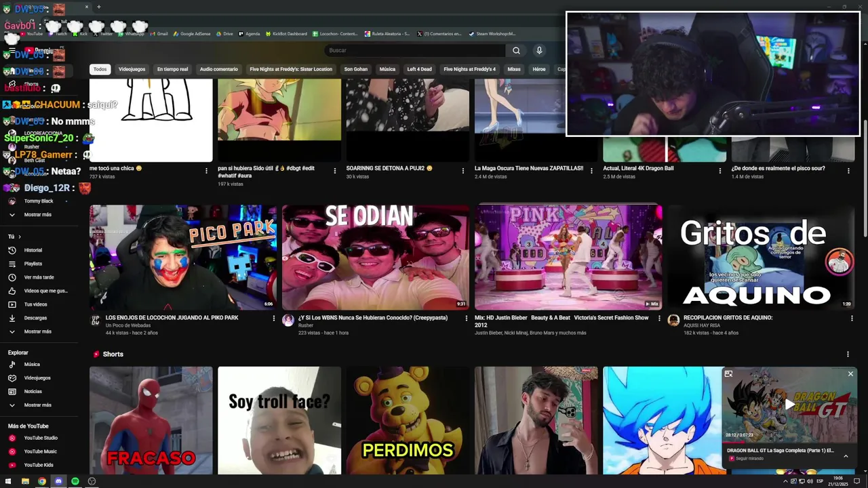
Task: Open the Google AdSense bookmark
Action: (192, 33)
